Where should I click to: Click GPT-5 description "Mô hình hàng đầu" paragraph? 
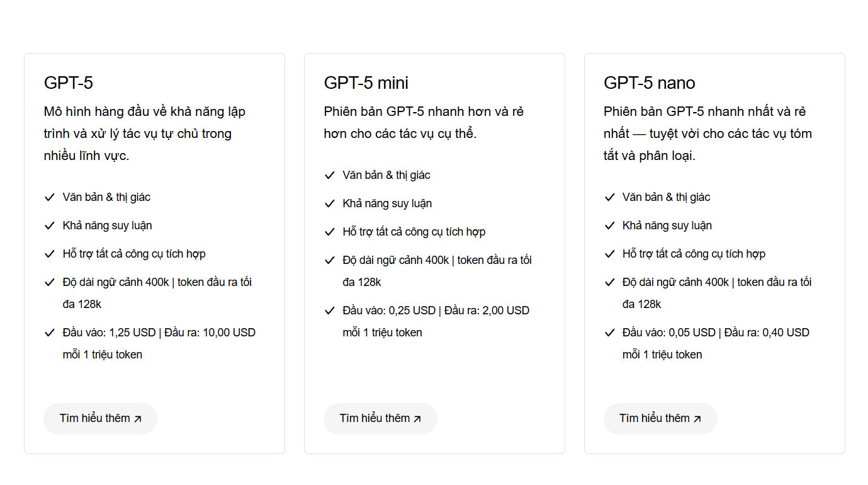point(145,134)
